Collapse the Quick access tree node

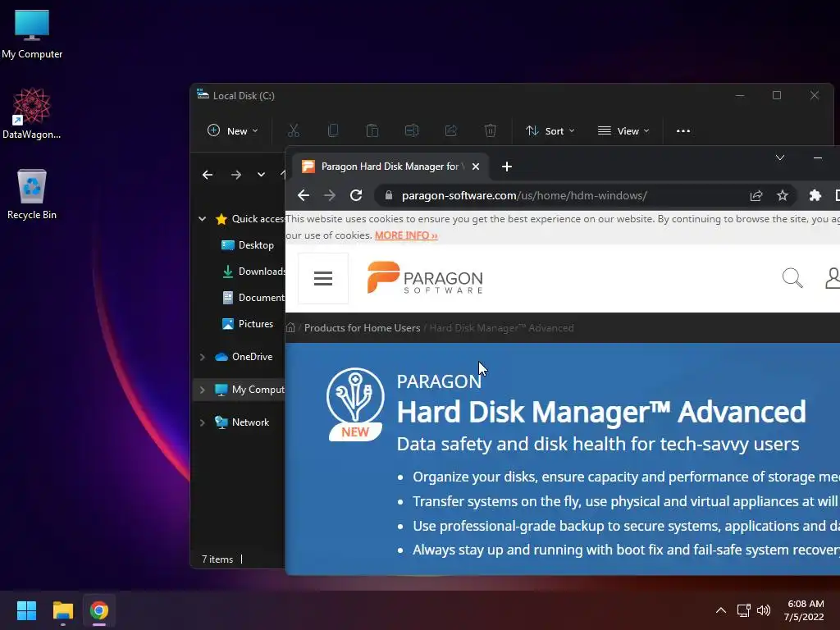pos(202,218)
